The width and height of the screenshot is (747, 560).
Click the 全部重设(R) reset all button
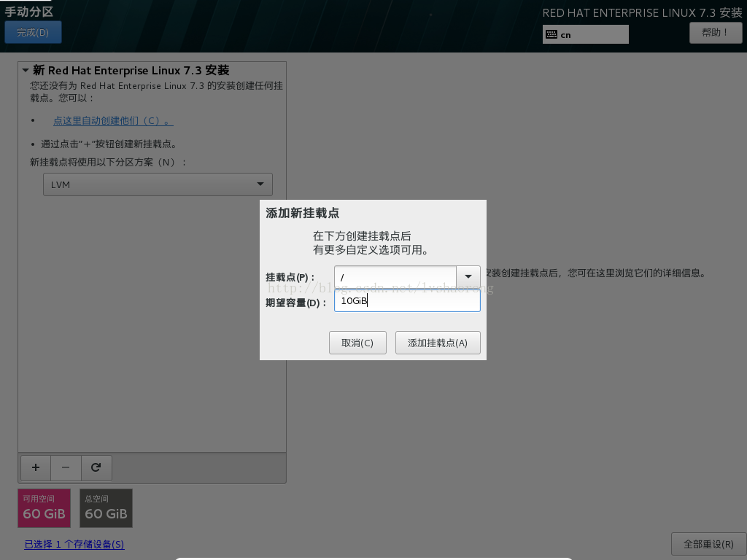pos(708,544)
